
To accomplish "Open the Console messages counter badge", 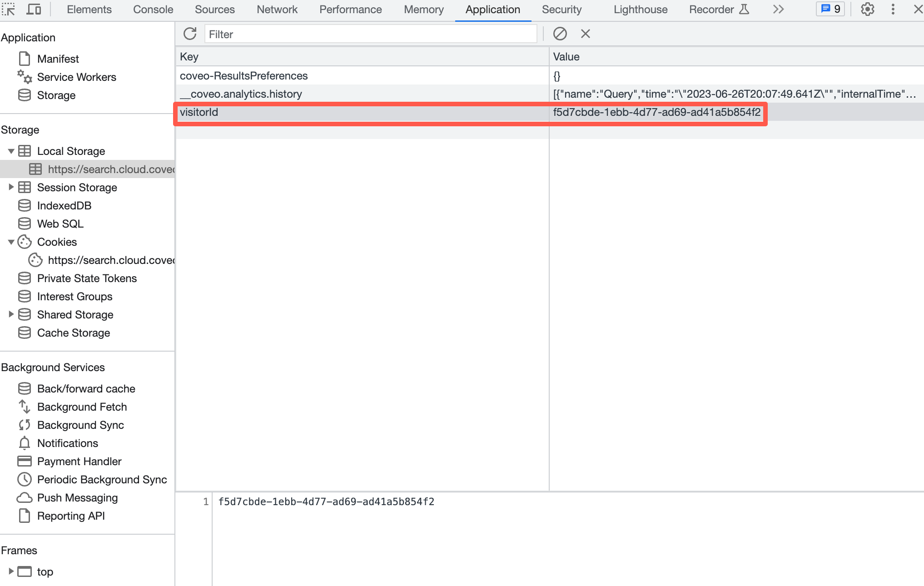I will point(830,9).
